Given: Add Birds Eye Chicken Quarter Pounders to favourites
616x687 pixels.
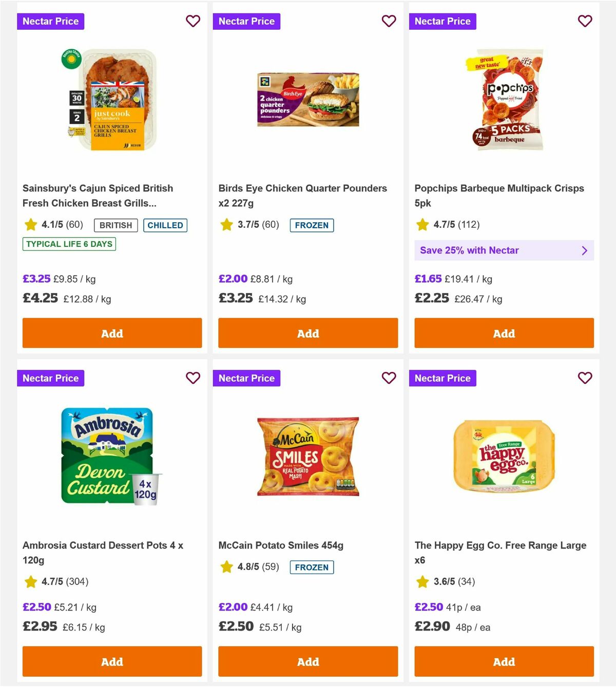Looking at the screenshot, I should (389, 21).
